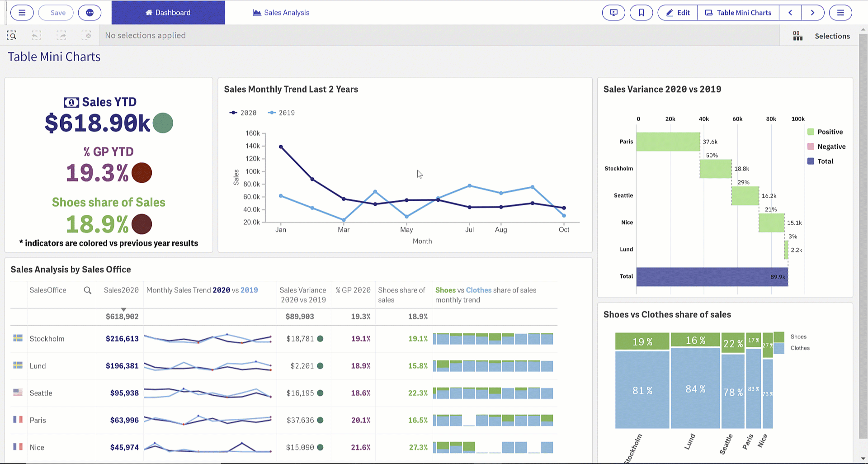Click the Stockholm 81 % Clothes block
Viewport: 868px width, 464px height.
tap(642, 390)
